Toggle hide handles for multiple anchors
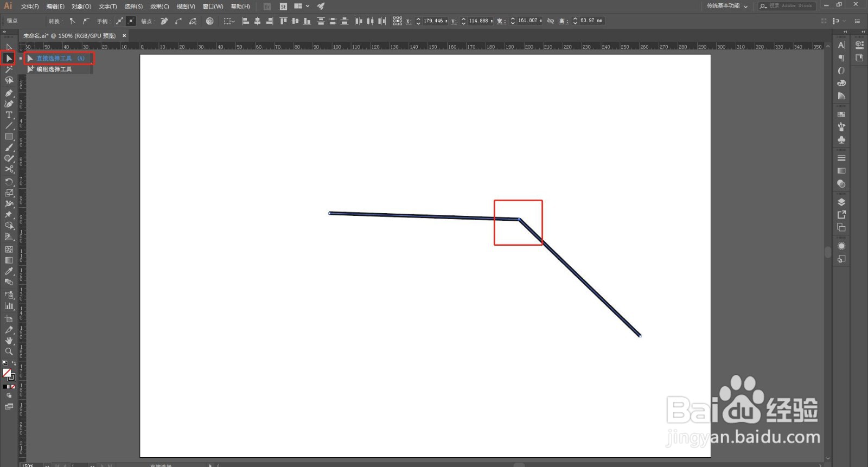Screen dimensions: 868x467 coord(131,21)
